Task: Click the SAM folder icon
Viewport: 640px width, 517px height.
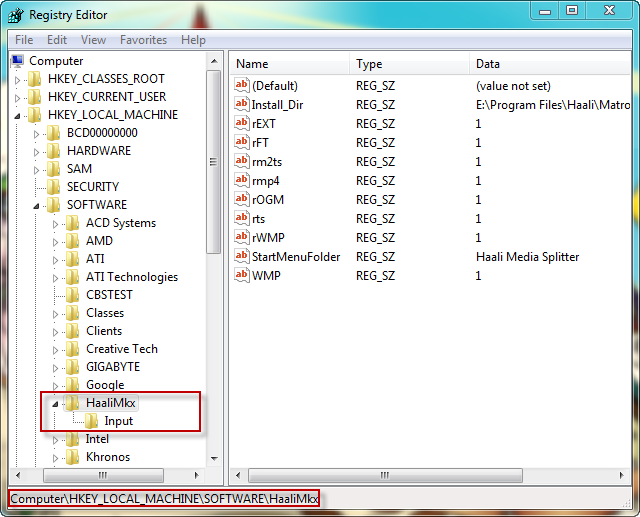Action: [x=53, y=169]
